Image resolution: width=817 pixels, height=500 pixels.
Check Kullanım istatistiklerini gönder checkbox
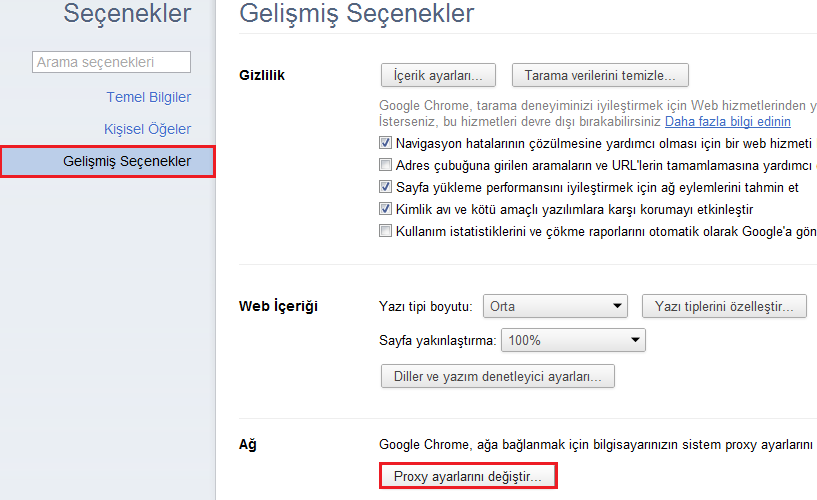coord(386,231)
